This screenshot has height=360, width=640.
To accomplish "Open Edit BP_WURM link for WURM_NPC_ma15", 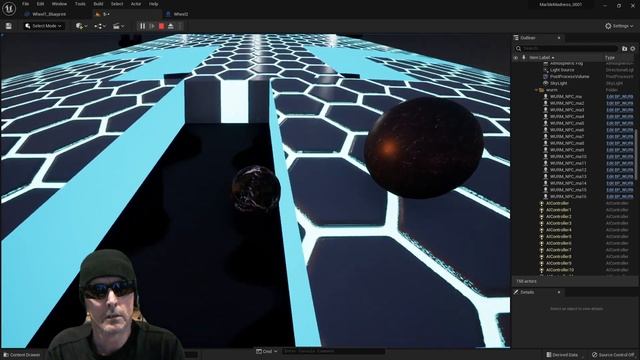I will 620,190.
